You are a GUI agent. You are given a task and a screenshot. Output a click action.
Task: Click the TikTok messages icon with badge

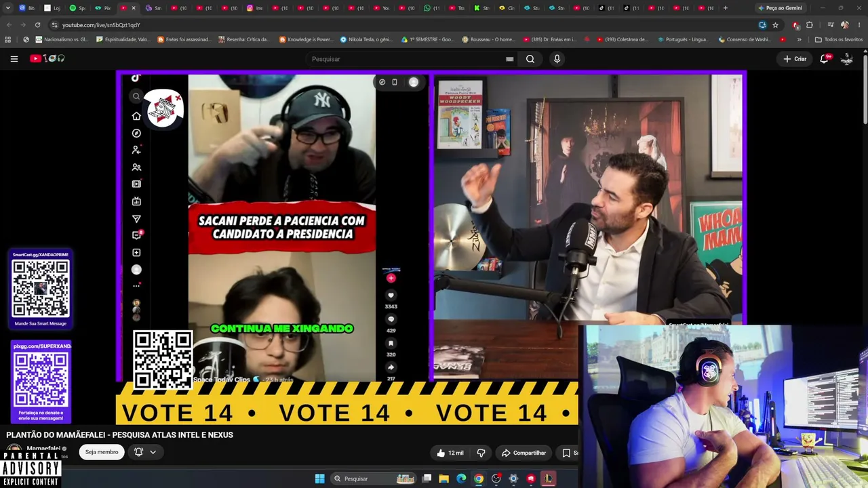click(136, 235)
